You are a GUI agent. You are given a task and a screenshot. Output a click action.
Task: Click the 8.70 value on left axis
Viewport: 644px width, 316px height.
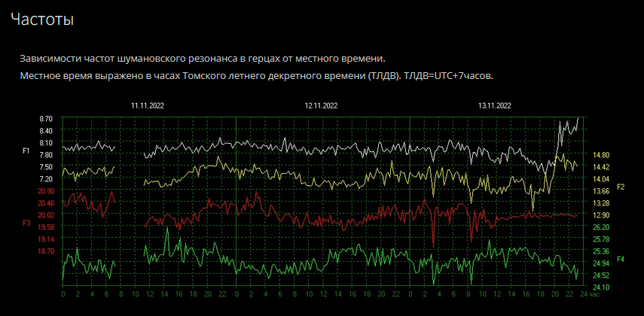click(x=45, y=119)
